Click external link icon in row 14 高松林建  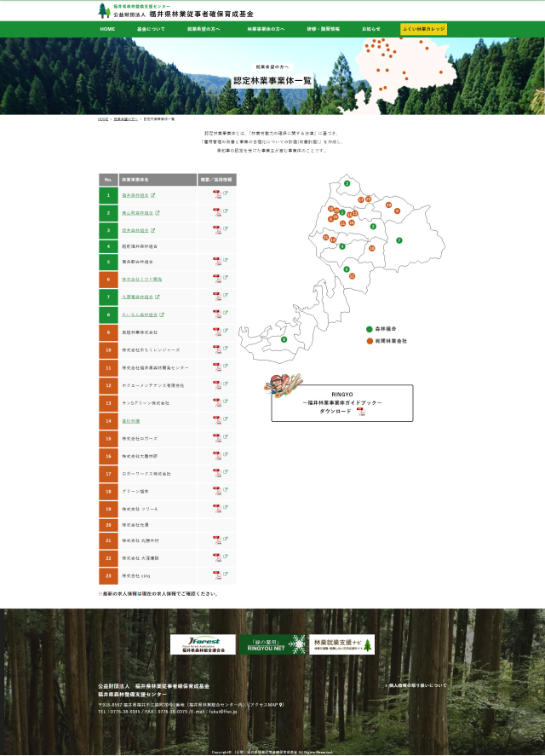tap(226, 421)
